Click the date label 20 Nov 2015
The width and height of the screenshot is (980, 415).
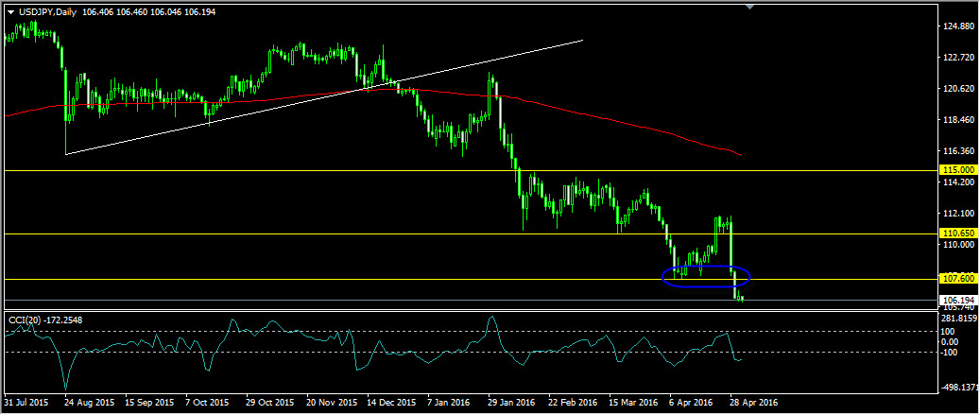click(330, 403)
